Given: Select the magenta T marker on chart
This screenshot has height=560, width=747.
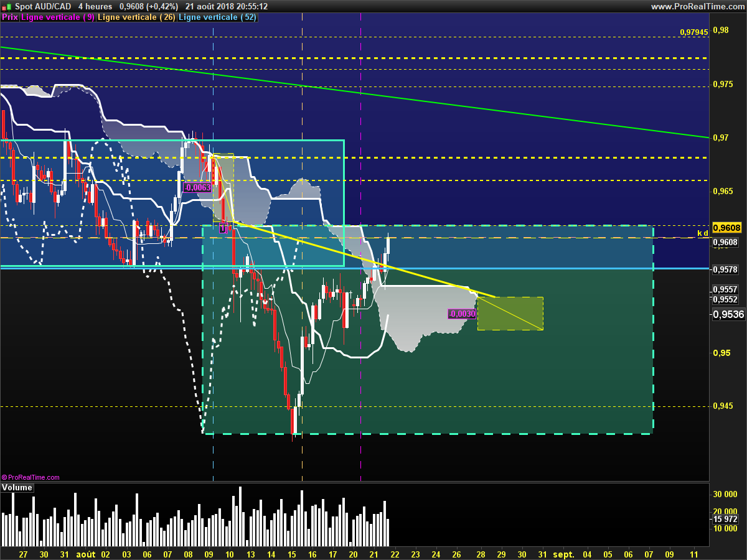Looking at the screenshot, I should point(223,229).
